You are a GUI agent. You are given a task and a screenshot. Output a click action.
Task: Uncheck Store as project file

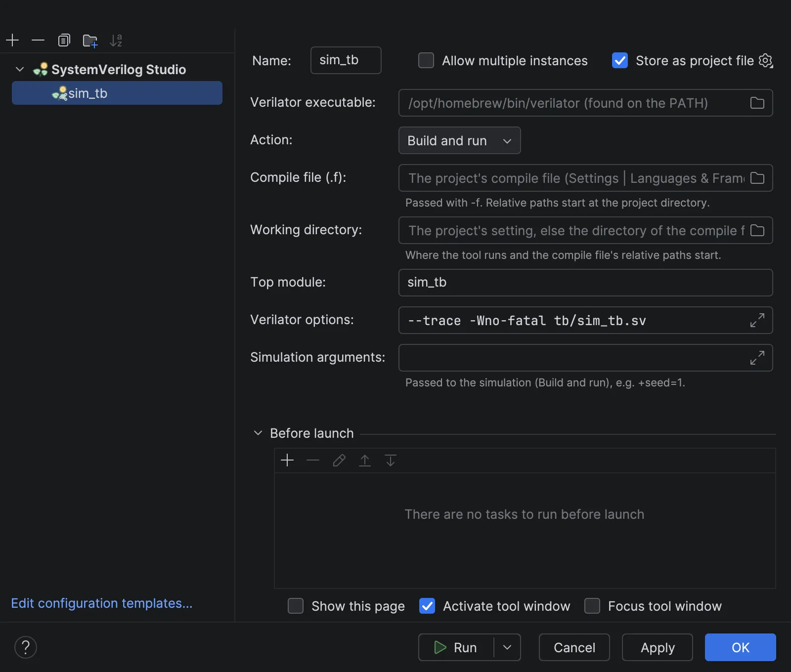[620, 60]
